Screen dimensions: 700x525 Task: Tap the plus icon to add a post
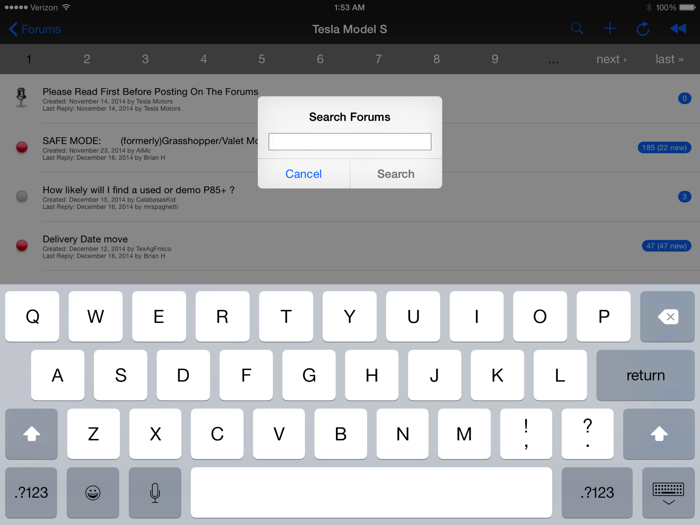tap(610, 29)
